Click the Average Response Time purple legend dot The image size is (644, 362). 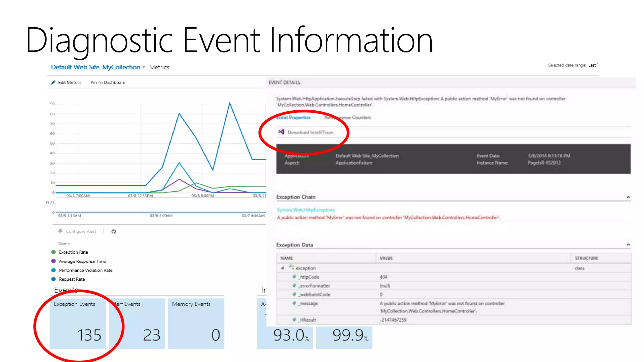(53, 261)
